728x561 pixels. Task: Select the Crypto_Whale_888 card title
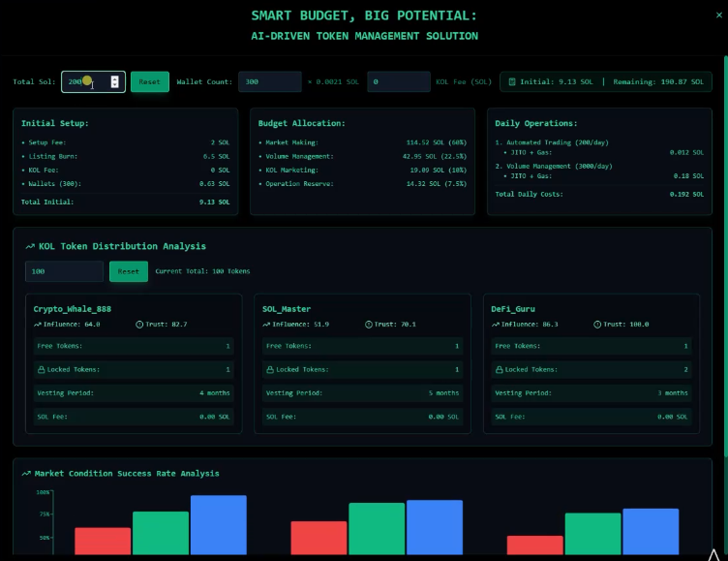72,309
